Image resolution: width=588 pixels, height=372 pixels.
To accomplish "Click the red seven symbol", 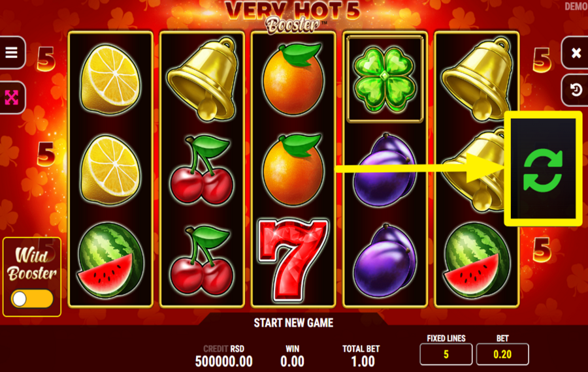I will 293,260.
